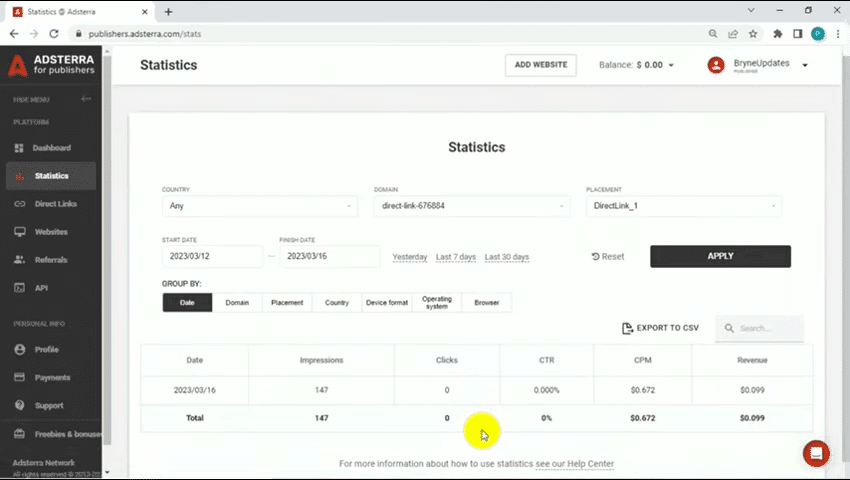Click the Finish date field
This screenshot has width=850, height=480.
(x=330, y=256)
